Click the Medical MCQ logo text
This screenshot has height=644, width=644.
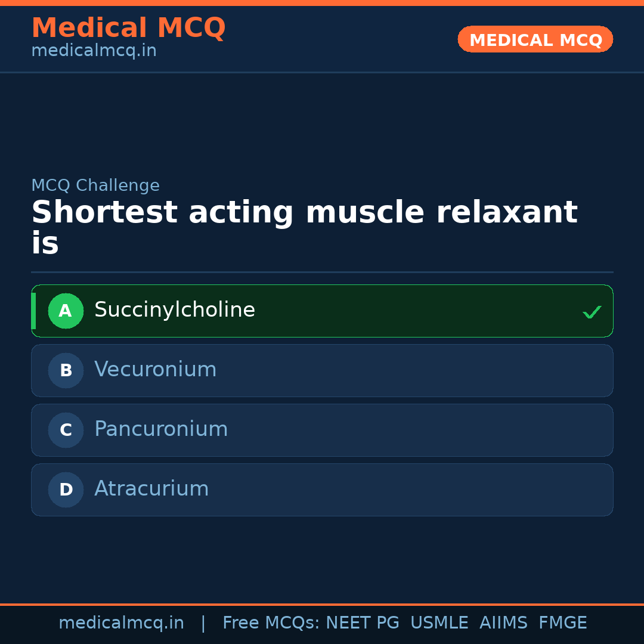click(x=128, y=28)
